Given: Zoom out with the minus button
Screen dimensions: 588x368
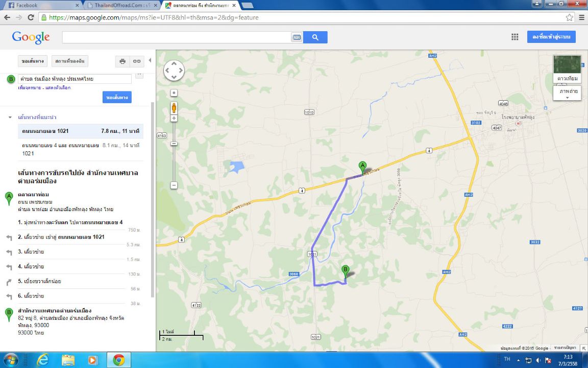Looking at the screenshot, I should click(x=174, y=185).
